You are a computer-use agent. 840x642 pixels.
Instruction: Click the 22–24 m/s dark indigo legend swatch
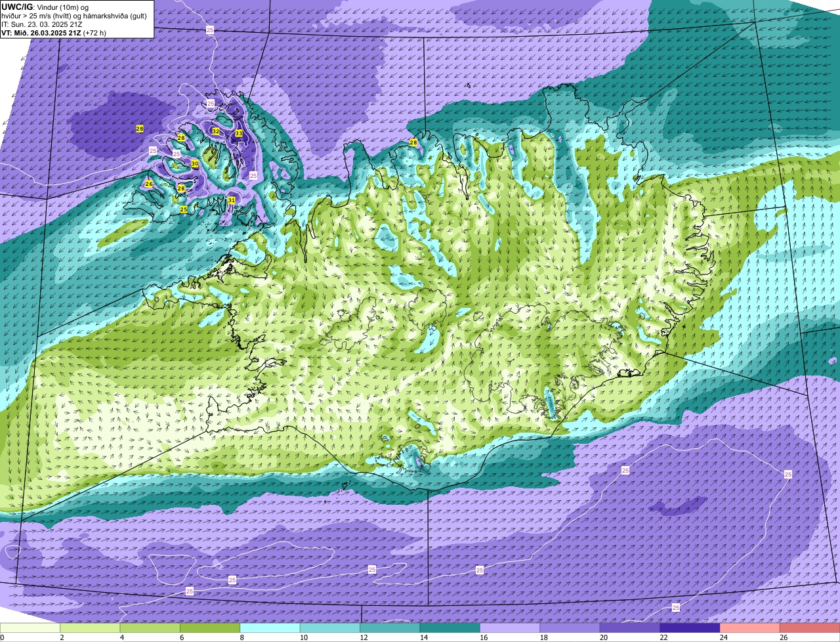coord(690,628)
